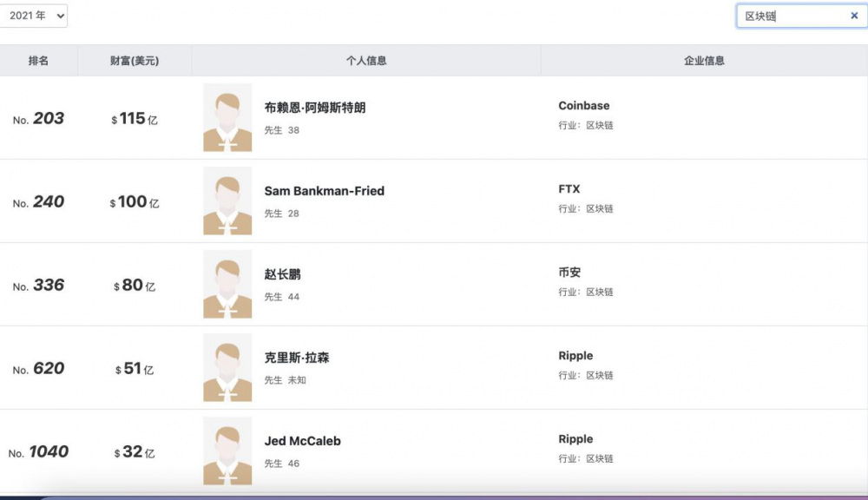Click Ripple in Jed McCaleb row

tap(575, 439)
